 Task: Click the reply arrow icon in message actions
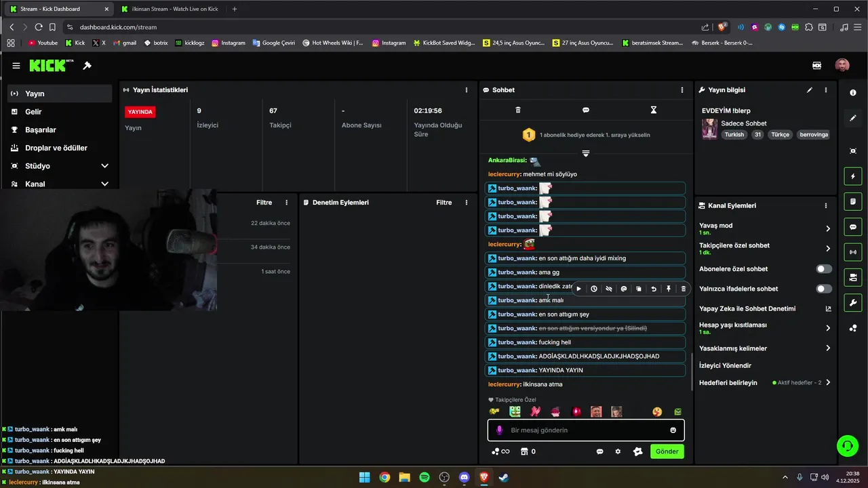[654, 289]
